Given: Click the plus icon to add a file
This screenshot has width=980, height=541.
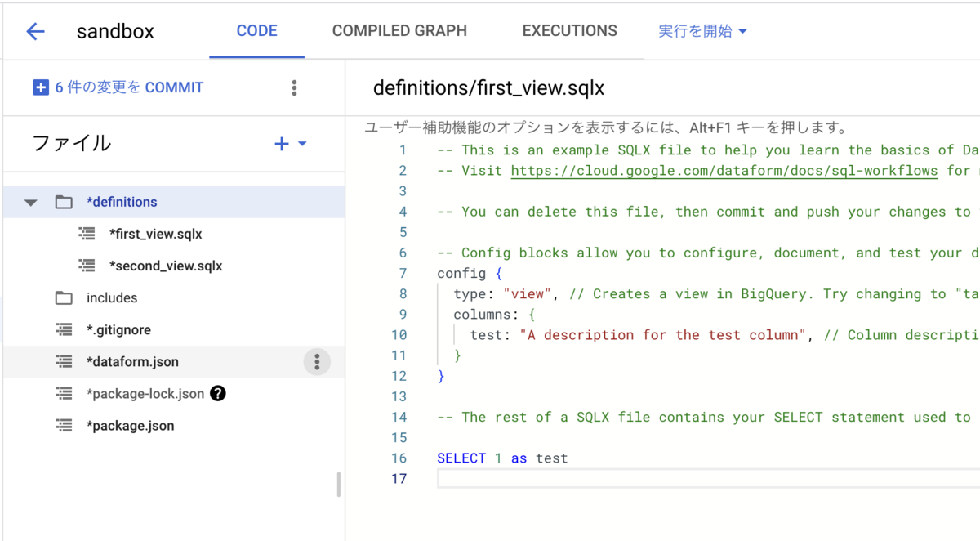Looking at the screenshot, I should coord(282,144).
